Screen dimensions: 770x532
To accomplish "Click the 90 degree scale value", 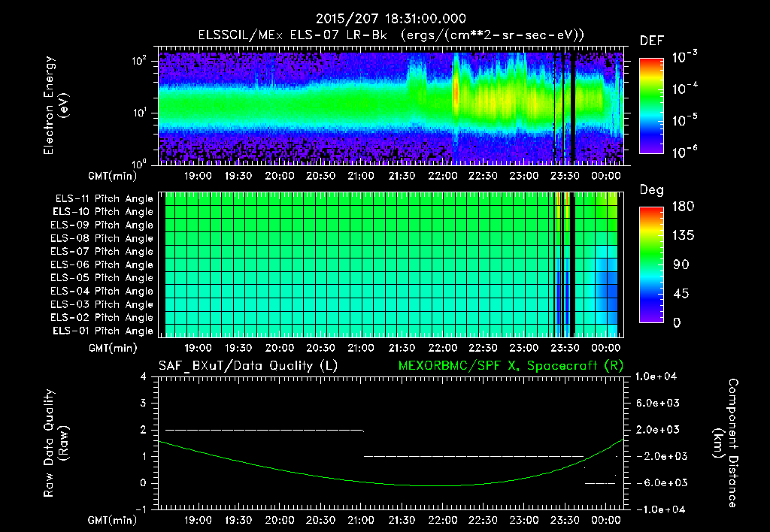I will pos(681,264).
